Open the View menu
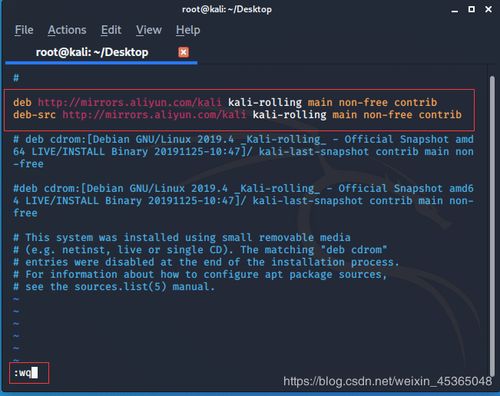This screenshot has width=500, height=396. [x=149, y=30]
